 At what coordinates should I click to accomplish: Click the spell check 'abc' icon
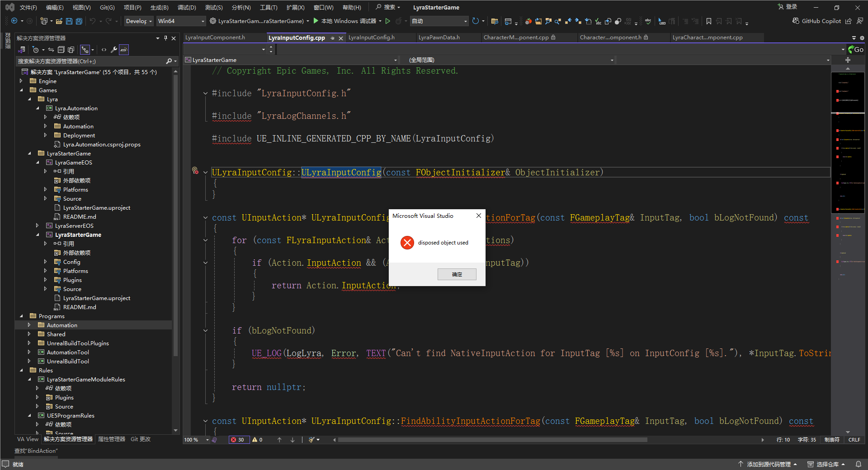[x=648, y=21]
